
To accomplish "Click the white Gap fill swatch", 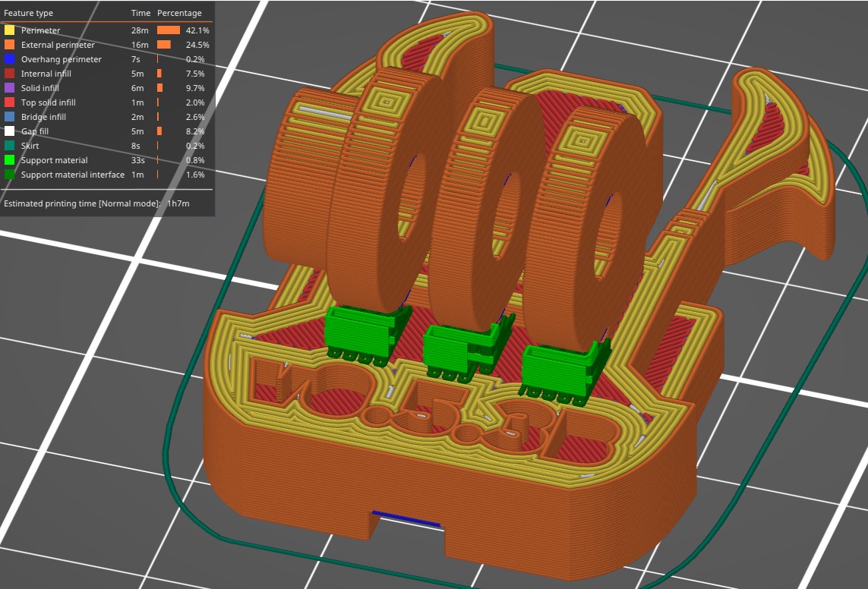I will pyautogui.click(x=9, y=131).
